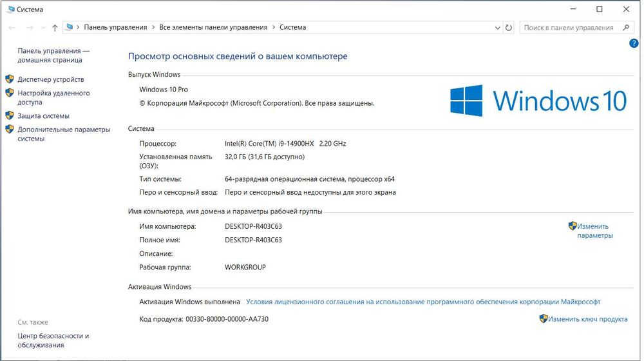Open 'Панель управления — домашняя страница' link

[53, 55]
